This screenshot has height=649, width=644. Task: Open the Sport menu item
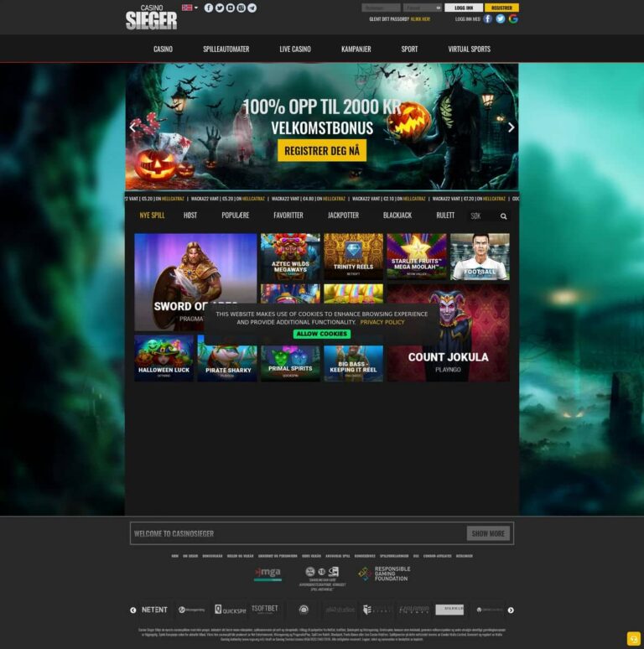409,49
